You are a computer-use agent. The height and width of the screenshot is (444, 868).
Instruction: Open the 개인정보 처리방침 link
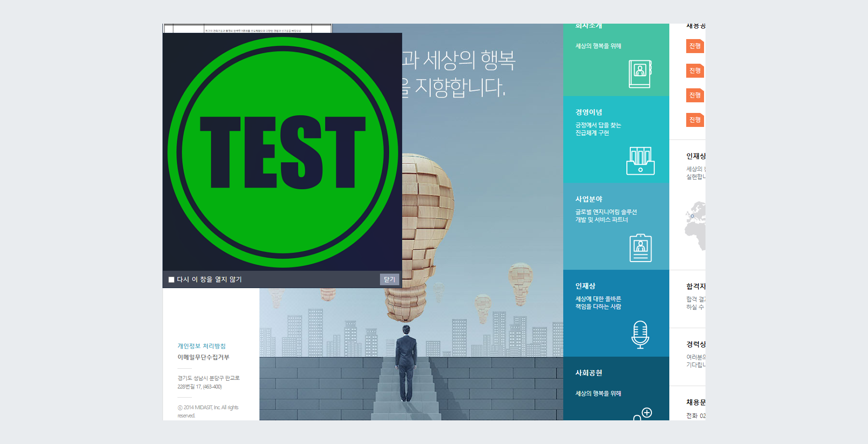pyautogui.click(x=202, y=346)
